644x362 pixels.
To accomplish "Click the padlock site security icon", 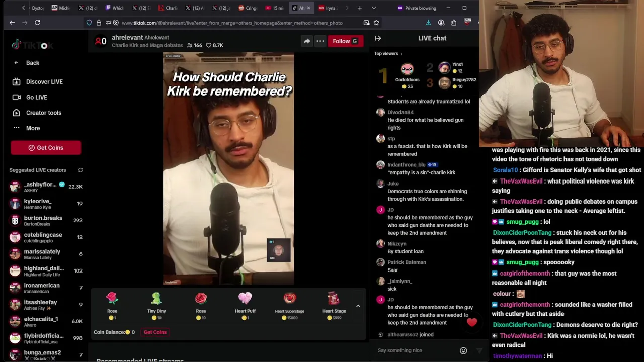I will (x=99, y=23).
